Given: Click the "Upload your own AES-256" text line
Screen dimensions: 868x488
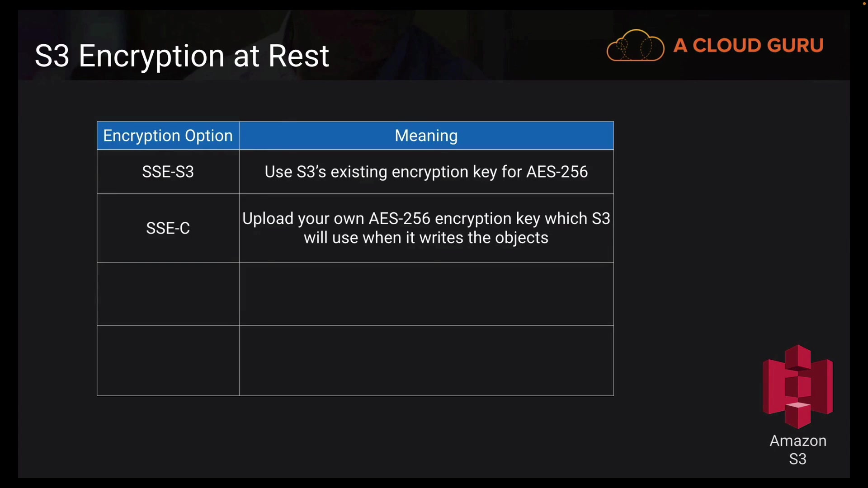Looking at the screenshot, I should tap(426, 219).
